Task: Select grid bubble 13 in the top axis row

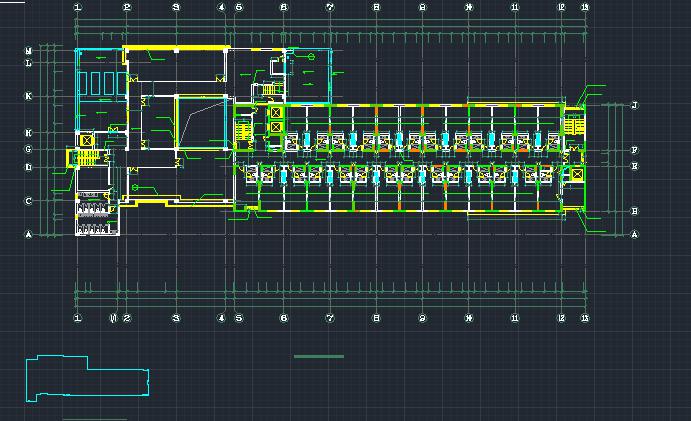Action: click(x=585, y=8)
